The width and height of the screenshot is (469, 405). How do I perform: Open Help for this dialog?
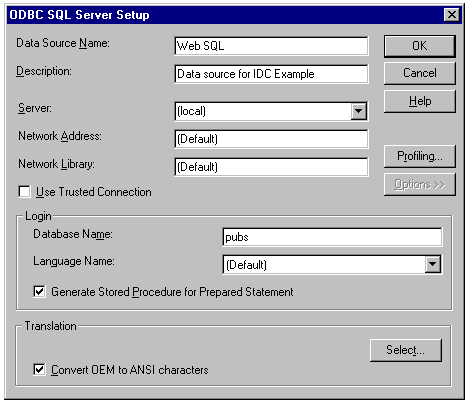pyautogui.click(x=420, y=101)
